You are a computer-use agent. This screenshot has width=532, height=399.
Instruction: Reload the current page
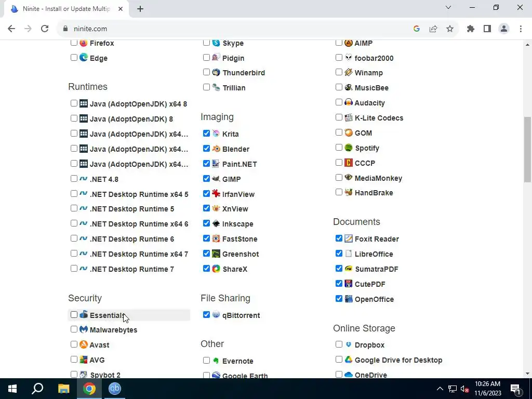coord(45,29)
